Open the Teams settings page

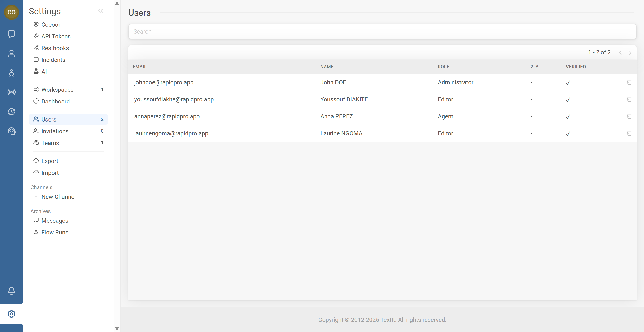click(50, 143)
